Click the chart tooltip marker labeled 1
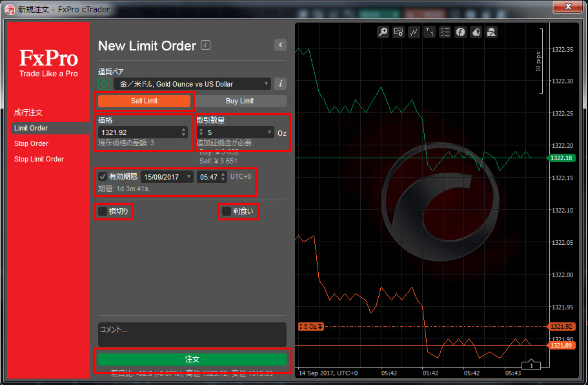Image resolution: width=588 pixels, height=385 pixels. tap(531, 365)
